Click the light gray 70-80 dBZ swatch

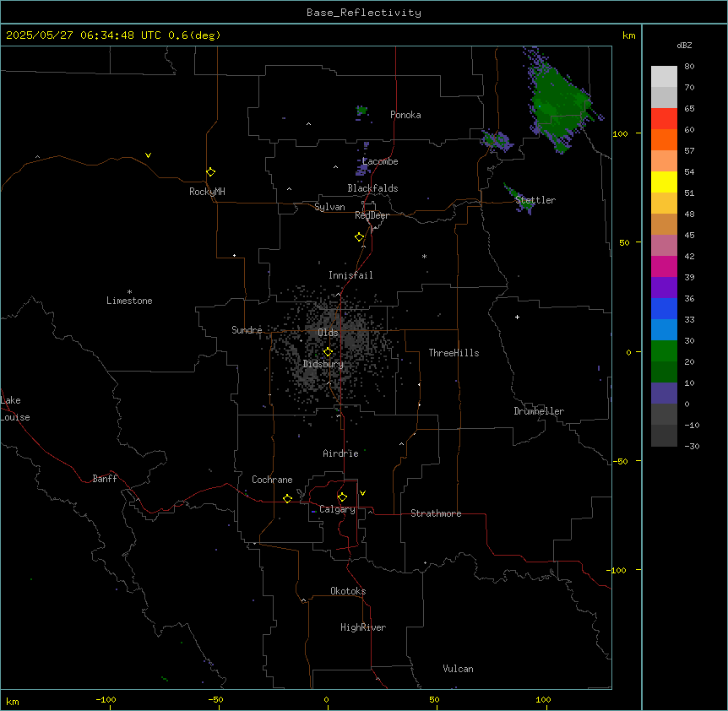[664, 77]
